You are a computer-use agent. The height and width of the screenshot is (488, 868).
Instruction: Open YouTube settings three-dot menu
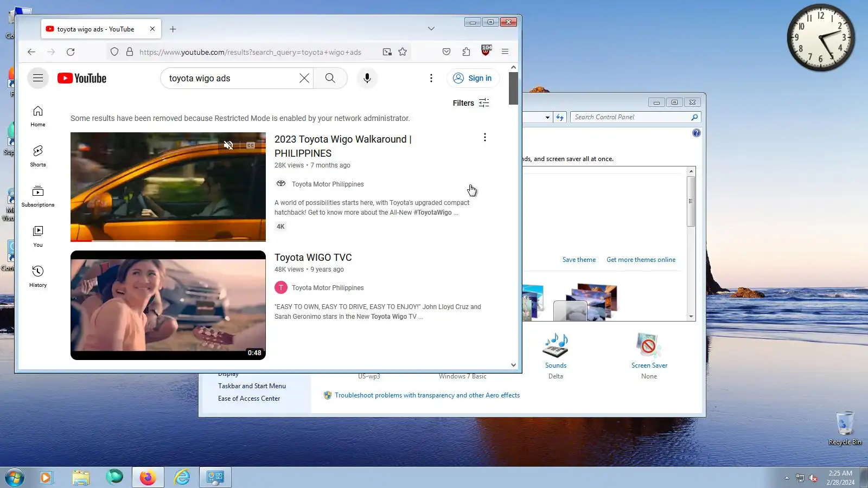(431, 78)
